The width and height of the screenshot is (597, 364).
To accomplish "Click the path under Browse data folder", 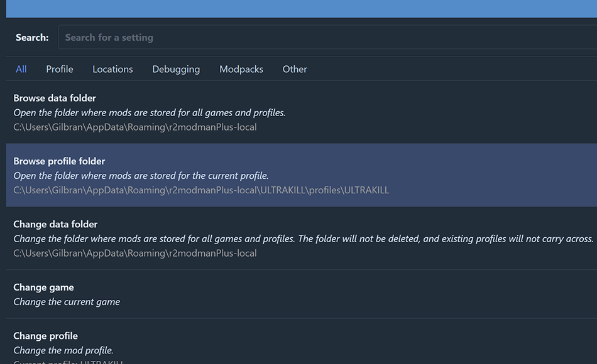I will 134,127.
